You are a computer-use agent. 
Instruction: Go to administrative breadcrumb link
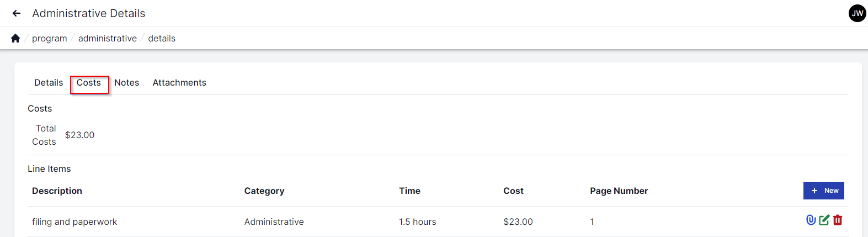(108, 38)
